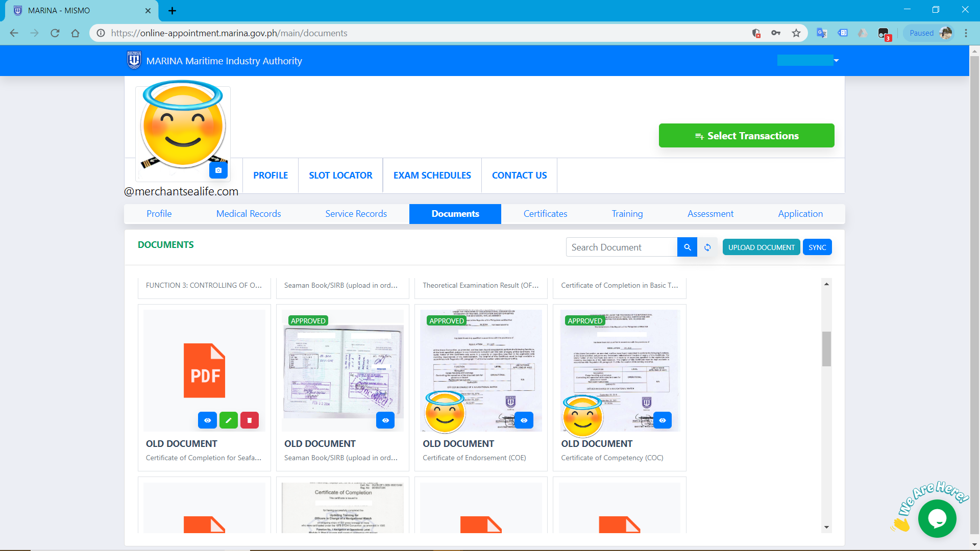Bookmark this page with the star icon
980x551 pixels.
(x=796, y=33)
